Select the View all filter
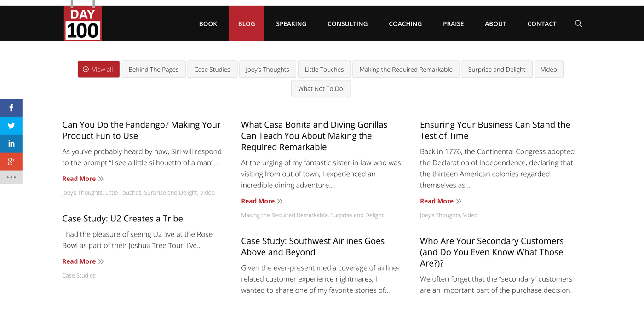 [x=98, y=69]
